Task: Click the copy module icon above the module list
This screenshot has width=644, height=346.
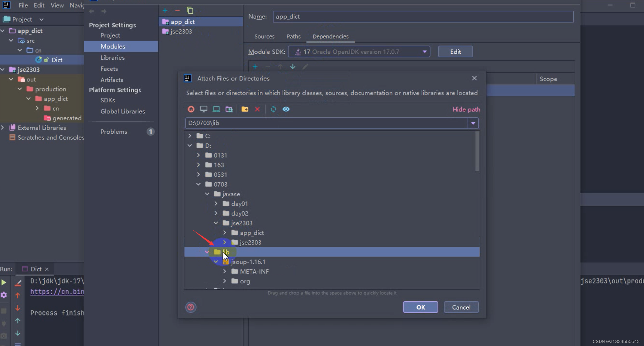Action: click(190, 11)
